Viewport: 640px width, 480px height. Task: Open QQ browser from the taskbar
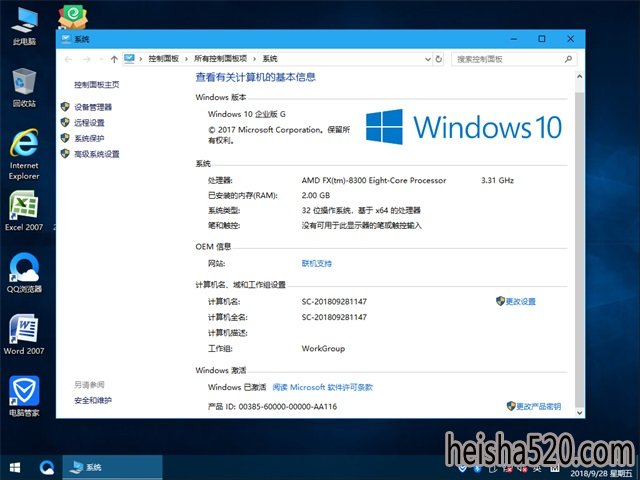[47, 467]
